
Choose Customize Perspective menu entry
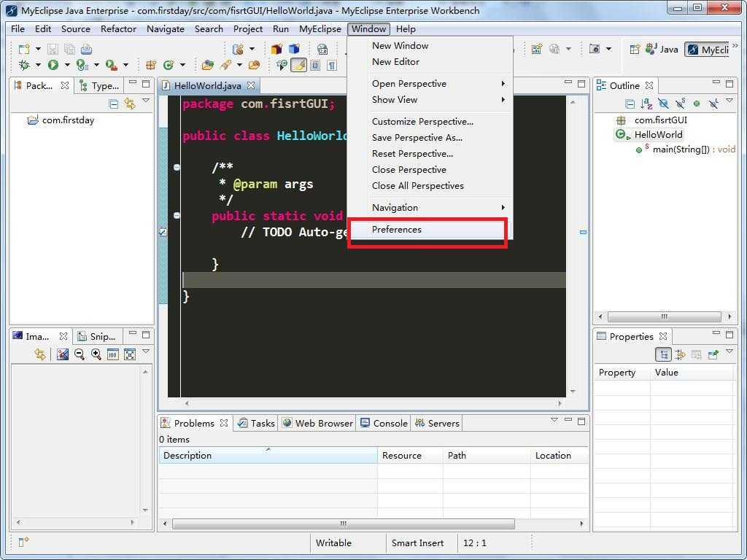(431, 122)
